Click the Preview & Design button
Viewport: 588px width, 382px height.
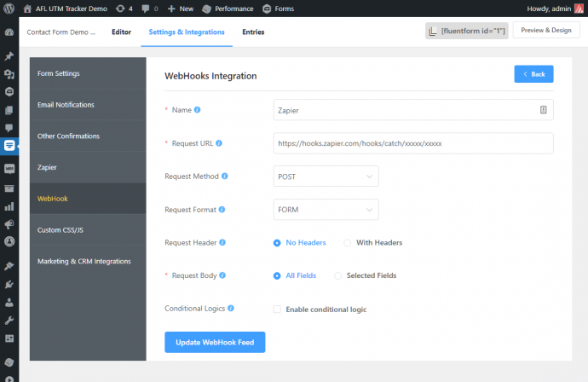[546, 30]
